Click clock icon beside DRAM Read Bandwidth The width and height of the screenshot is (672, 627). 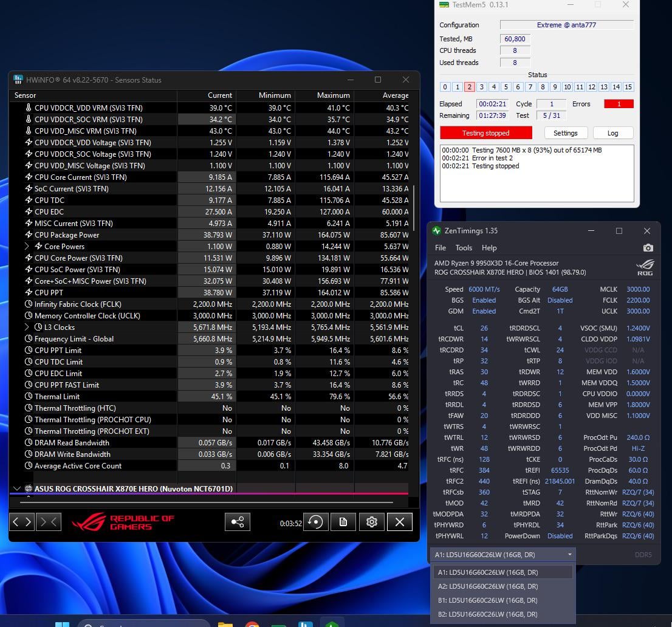(x=29, y=442)
